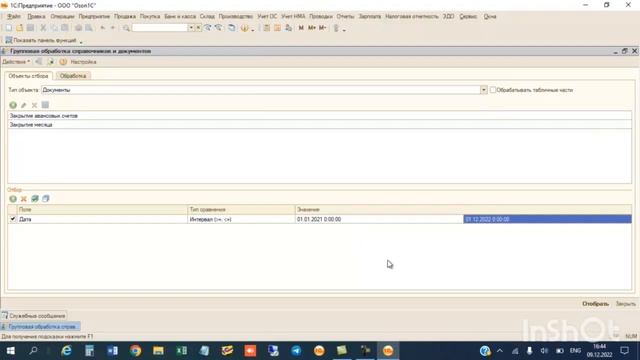Click the Тип сравнения column header

tap(241, 209)
